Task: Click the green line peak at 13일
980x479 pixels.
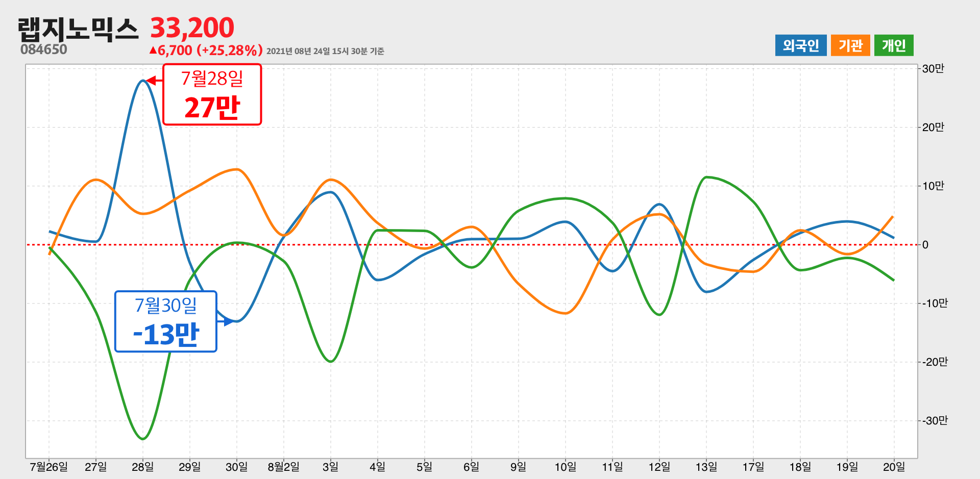Action: click(706, 177)
